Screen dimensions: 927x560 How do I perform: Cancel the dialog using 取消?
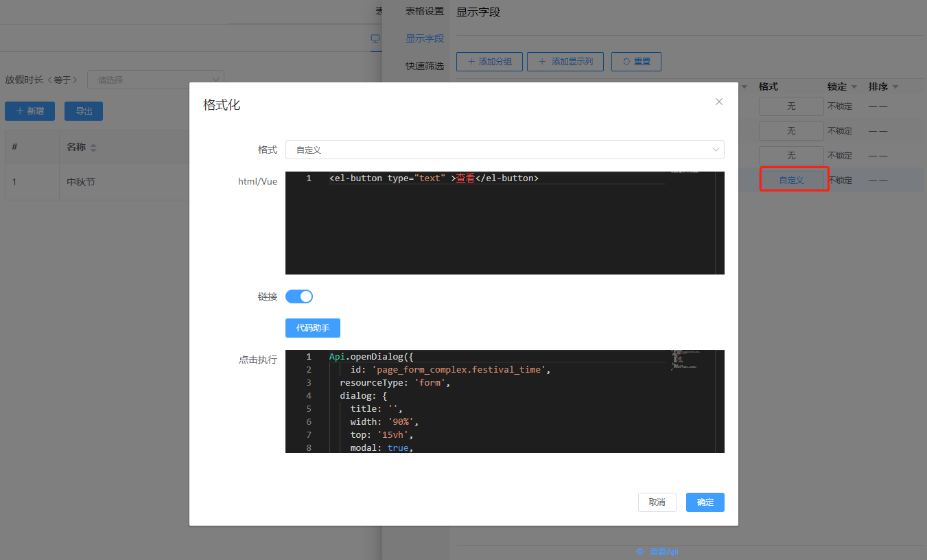pyautogui.click(x=657, y=502)
